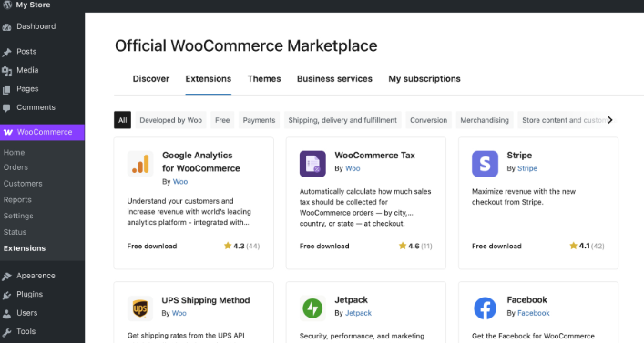
Task: Open the Status submenu item
Action: coord(15,232)
